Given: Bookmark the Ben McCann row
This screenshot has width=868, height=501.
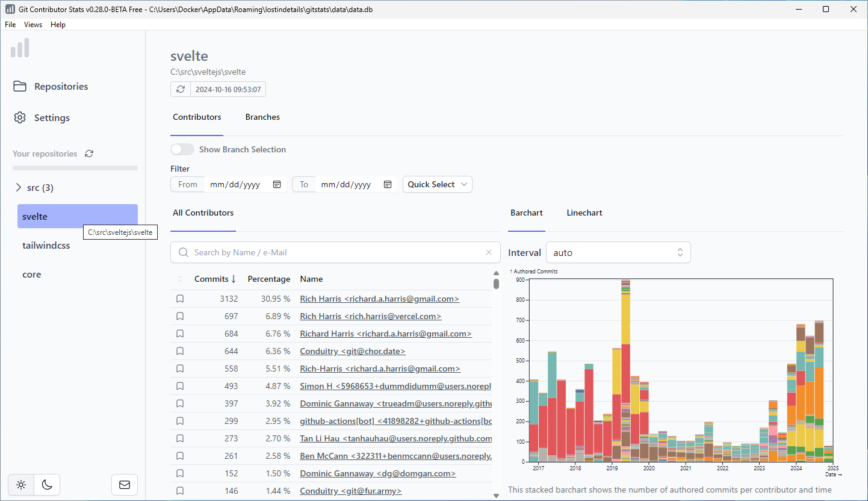Looking at the screenshot, I should click(x=180, y=456).
